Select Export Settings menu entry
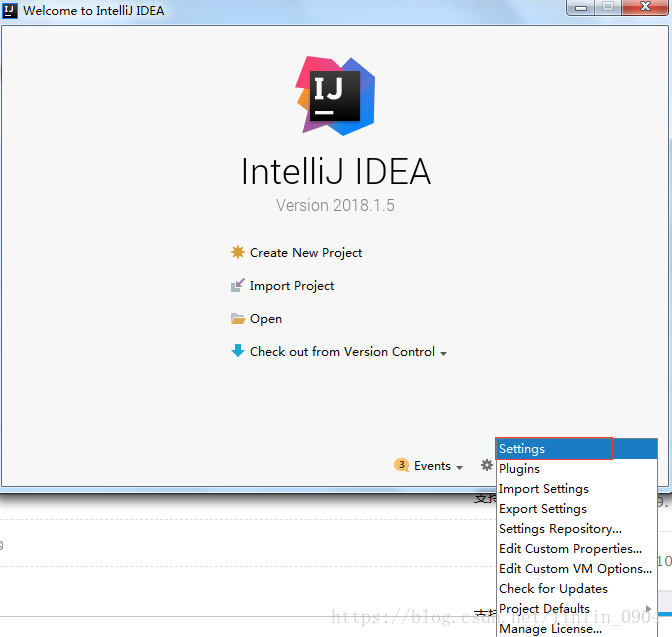Image resolution: width=672 pixels, height=637 pixels. pyautogui.click(x=576, y=509)
